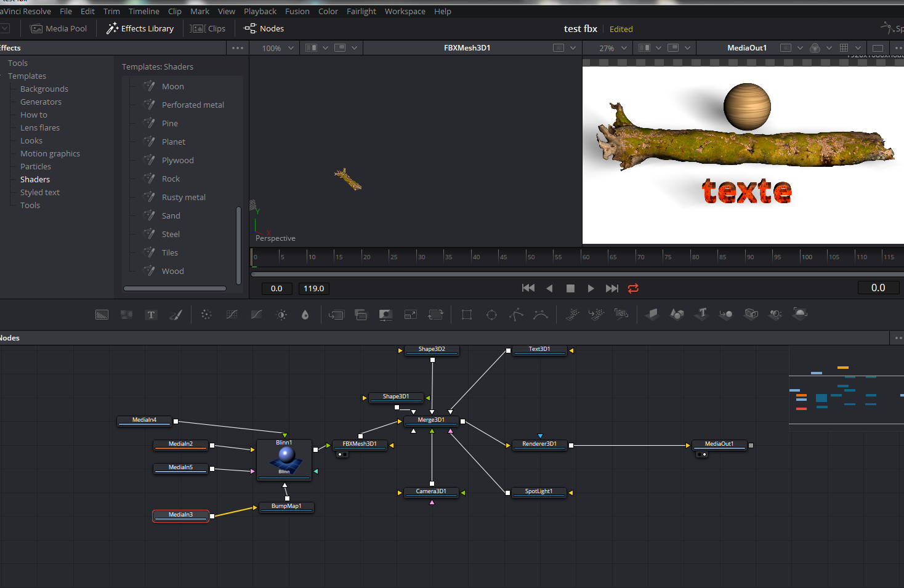904x588 pixels.
Task: Toggle the Nodes panel button
Action: [264, 28]
